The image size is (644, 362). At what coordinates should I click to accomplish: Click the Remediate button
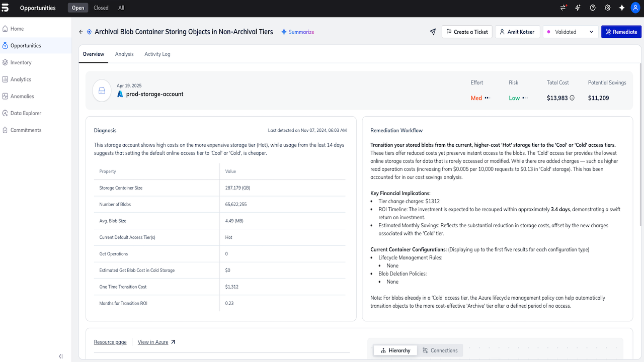(621, 32)
